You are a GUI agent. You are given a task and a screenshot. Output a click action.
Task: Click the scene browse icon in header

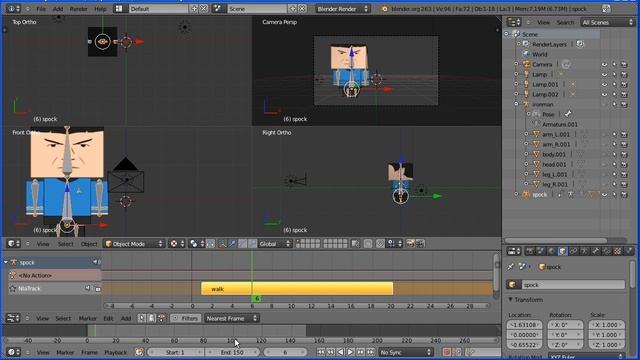click(x=218, y=9)
